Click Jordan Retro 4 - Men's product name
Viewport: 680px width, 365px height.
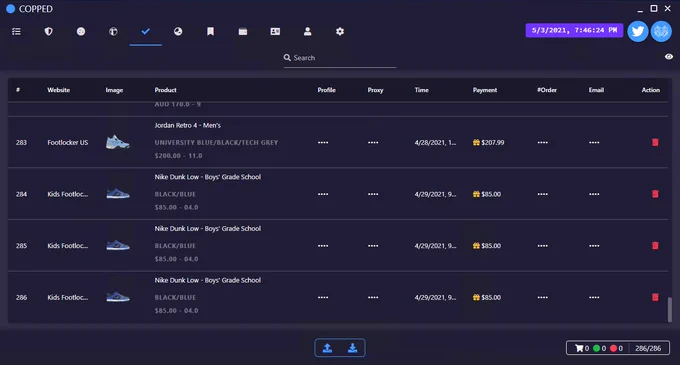(188, 125)
